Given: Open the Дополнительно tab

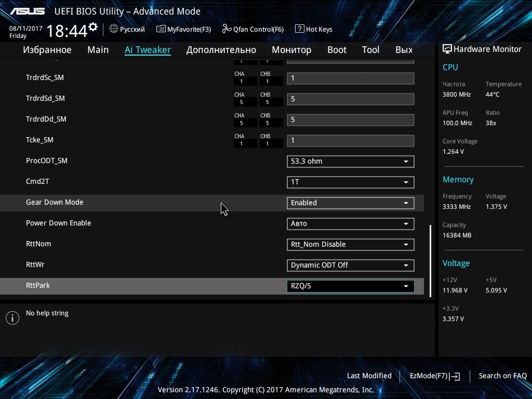Looking at the screenshot, I should pyautogui.click(x=221, y=49).
